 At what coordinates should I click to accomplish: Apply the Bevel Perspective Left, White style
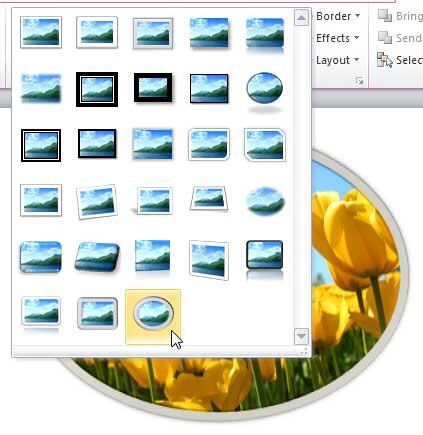click(209, 260)
